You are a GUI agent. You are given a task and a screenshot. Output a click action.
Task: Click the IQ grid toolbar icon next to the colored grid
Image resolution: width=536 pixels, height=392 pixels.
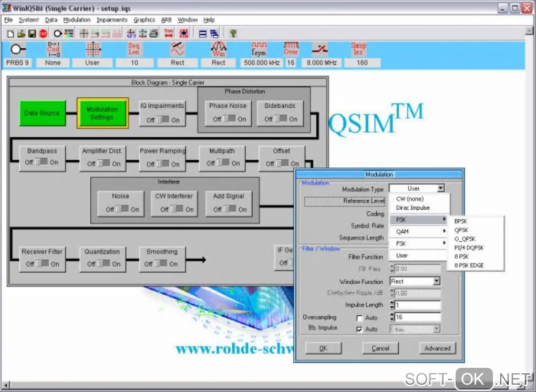click(84, 34)
